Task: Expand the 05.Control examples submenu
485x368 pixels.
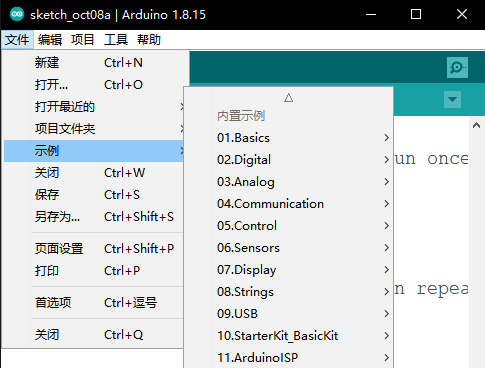Action: (289, 226)
